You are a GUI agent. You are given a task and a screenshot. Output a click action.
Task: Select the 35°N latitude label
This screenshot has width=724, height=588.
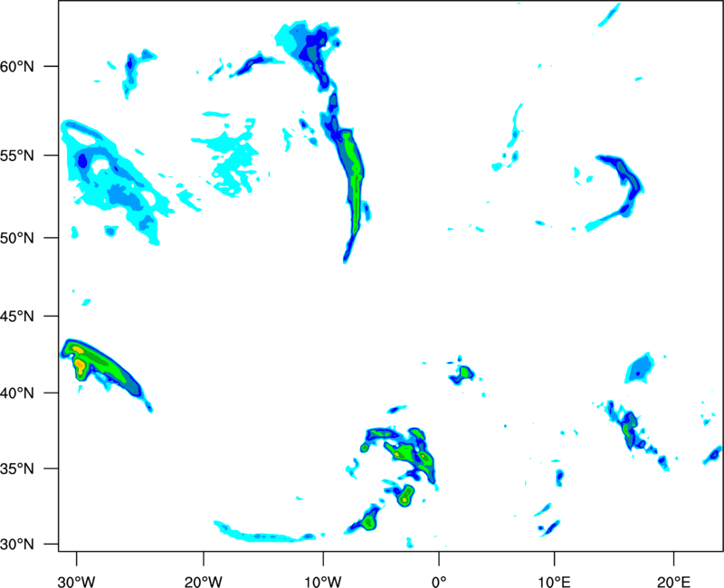[x=17, y=469]
